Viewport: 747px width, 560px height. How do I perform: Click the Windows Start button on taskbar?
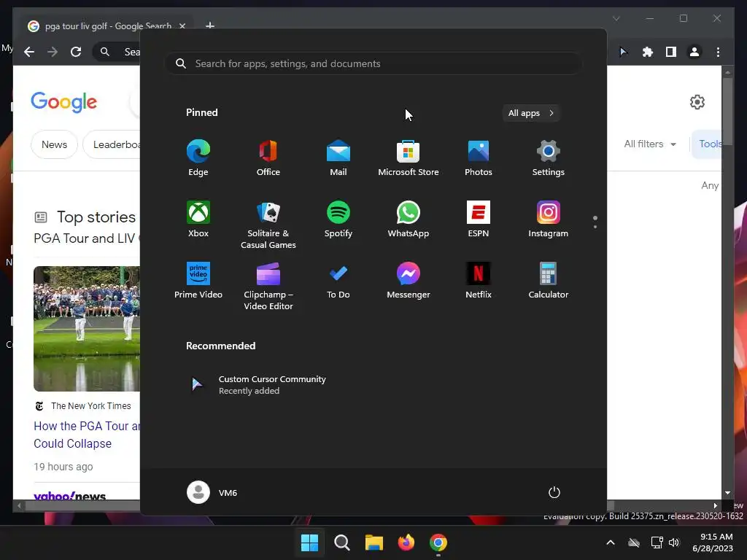point(309,542)
